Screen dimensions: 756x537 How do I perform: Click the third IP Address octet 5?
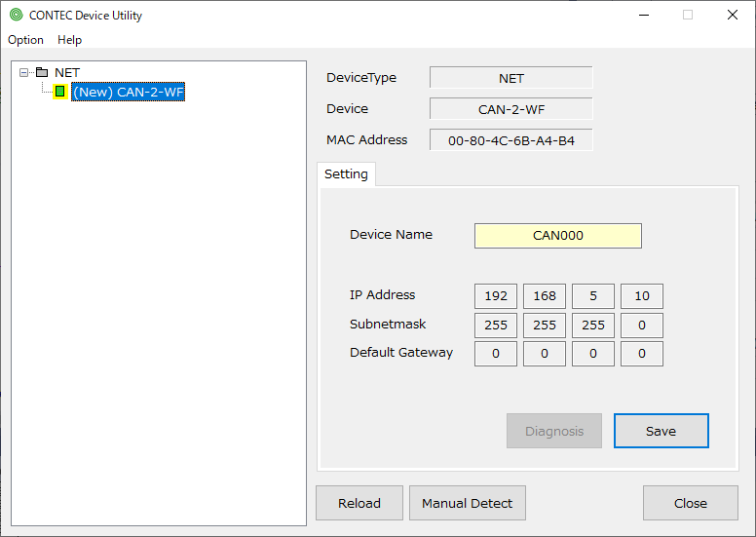coord(592,296)
